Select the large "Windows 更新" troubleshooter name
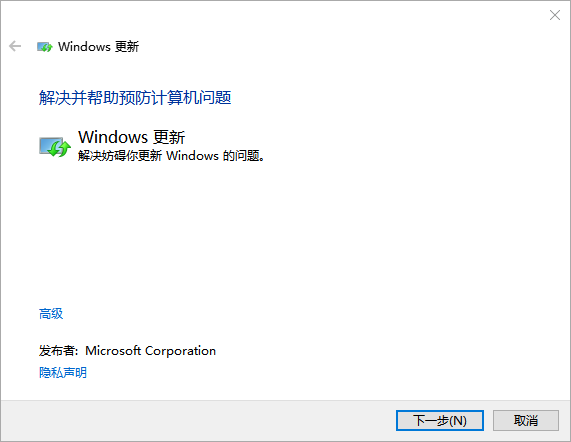 pyautogui.click(x=131, y=137)
